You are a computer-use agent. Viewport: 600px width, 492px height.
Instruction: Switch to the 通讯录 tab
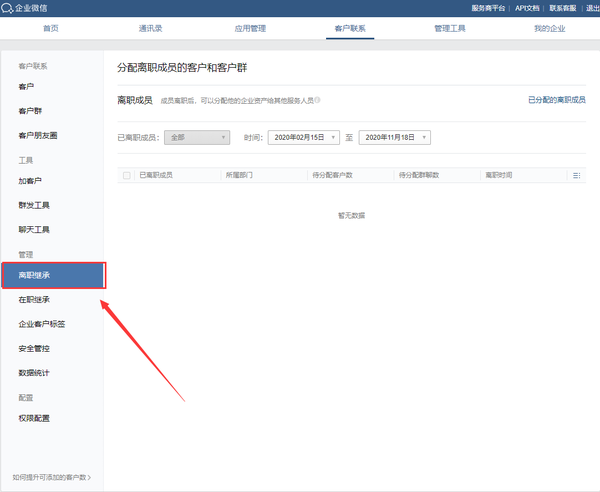click(150, 28)
